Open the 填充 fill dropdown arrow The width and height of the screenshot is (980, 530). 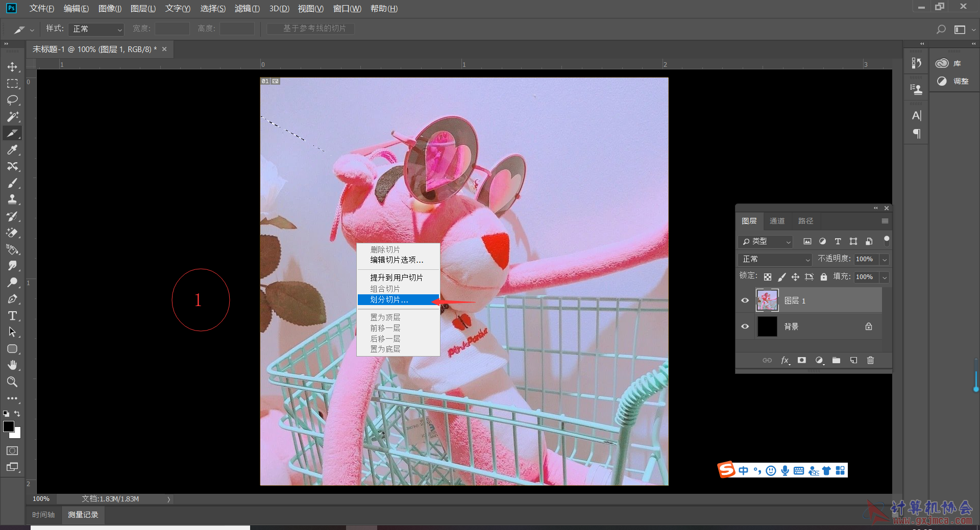tap(885, 277)
